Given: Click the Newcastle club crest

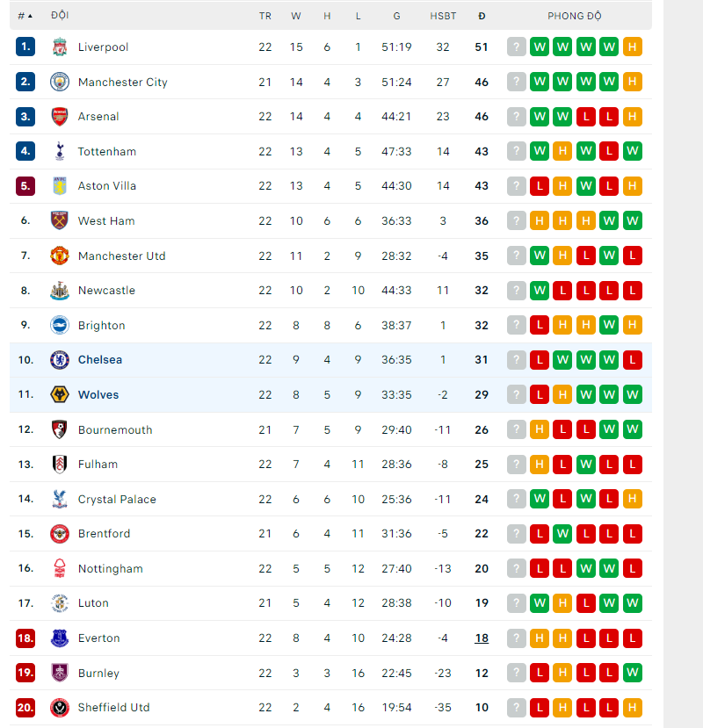Looking at the screenshot, I should (x=60, y=290).
